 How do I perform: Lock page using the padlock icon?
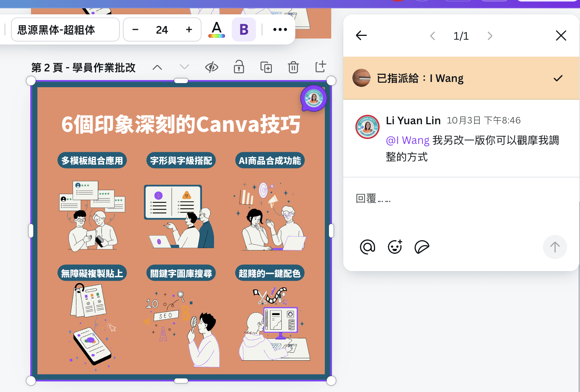(239, 67)
